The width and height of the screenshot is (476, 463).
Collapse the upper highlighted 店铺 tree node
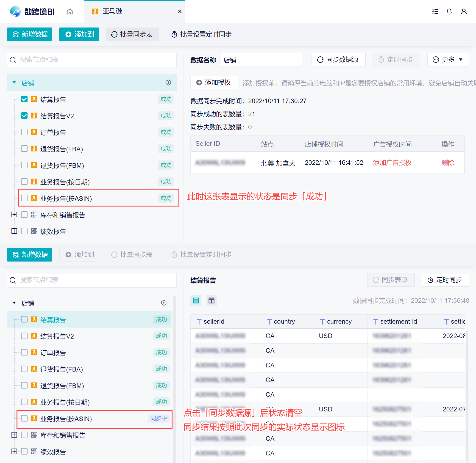coord(14,83)
